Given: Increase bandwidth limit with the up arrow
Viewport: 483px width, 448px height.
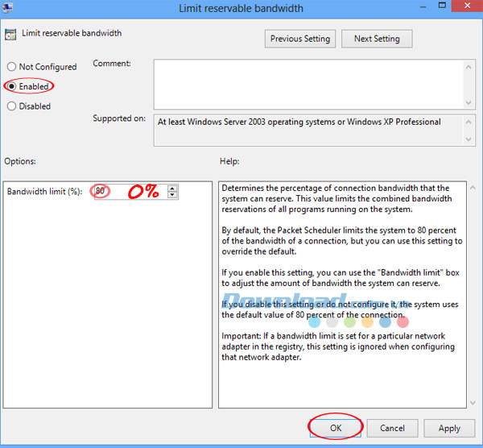Looking at the screenshot, I should (x=172, y=189).
